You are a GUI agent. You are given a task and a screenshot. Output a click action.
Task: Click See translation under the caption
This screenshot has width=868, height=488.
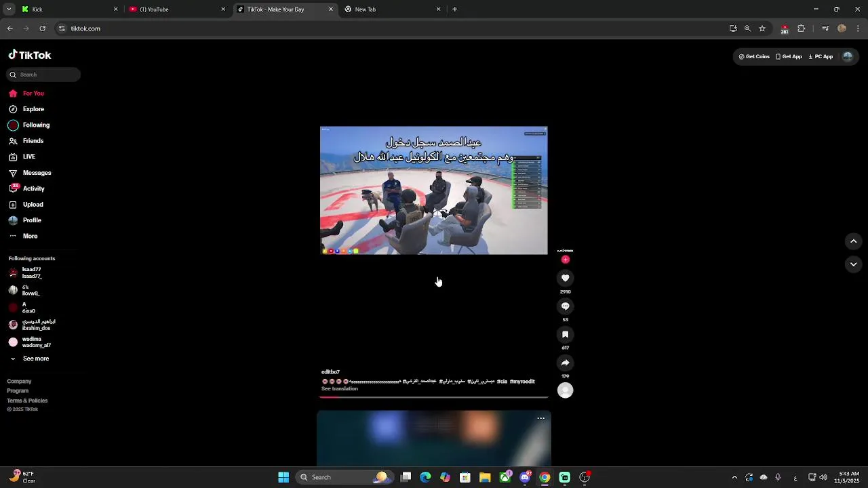click(x=339, y=389)
